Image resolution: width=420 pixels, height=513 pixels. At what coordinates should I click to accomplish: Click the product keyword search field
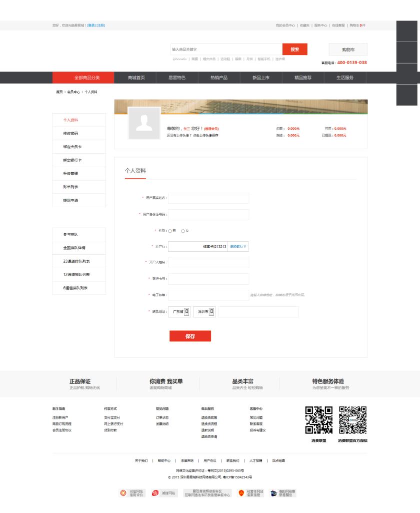[x=226, y=50]
